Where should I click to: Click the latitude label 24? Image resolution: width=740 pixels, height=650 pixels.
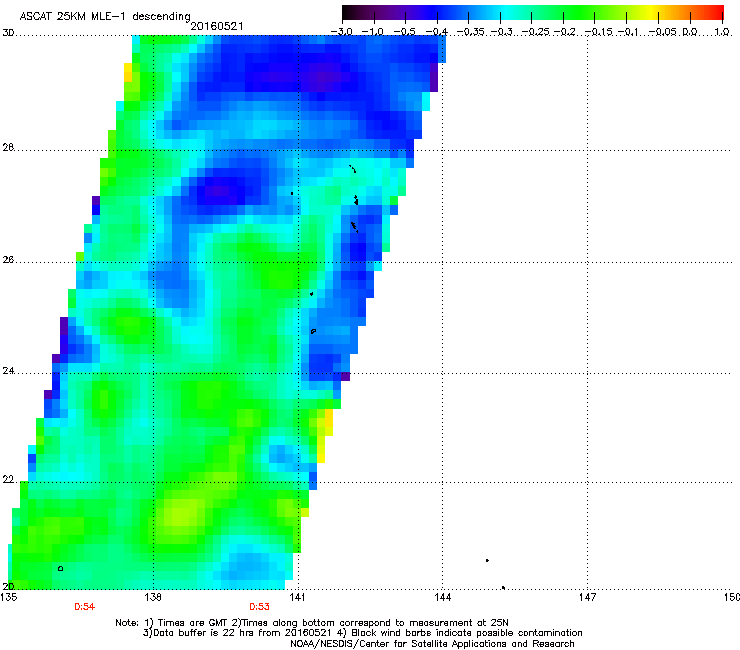(8, 371)
